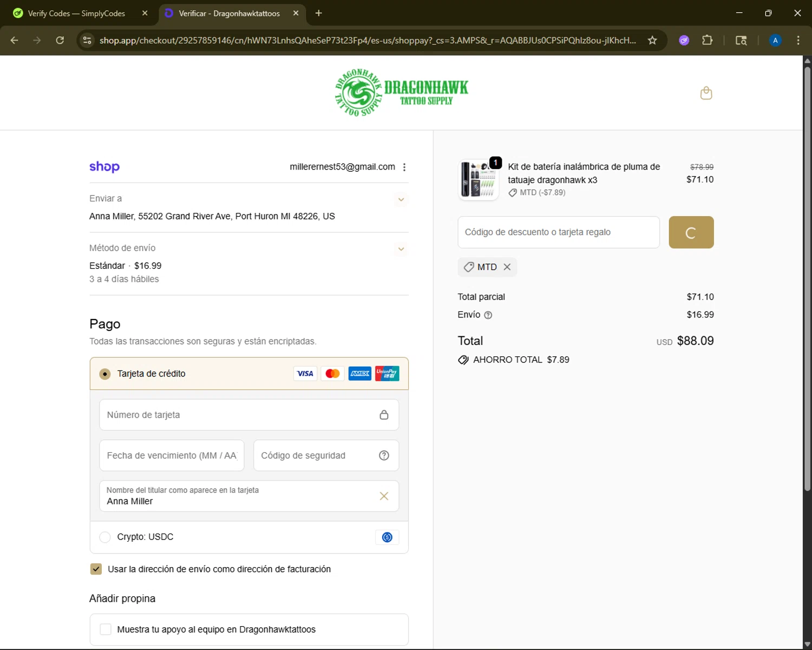Check the Muestra tu apoyo tip checkbox
The image size is (812, 650).
pyautogui.click(x=106, y=629)
